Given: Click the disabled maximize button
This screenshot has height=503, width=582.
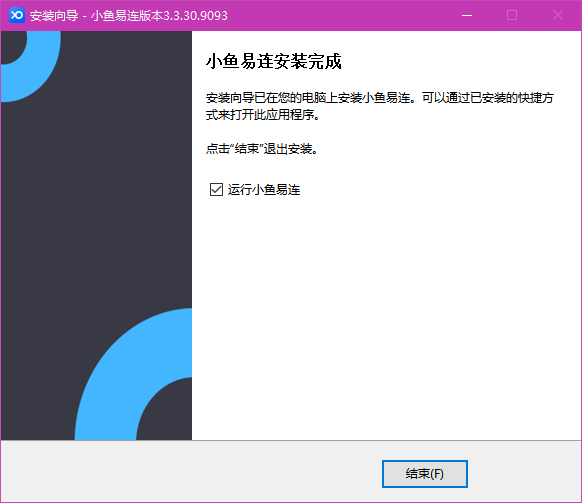Looking at the screenshot, I should (512, 16).
